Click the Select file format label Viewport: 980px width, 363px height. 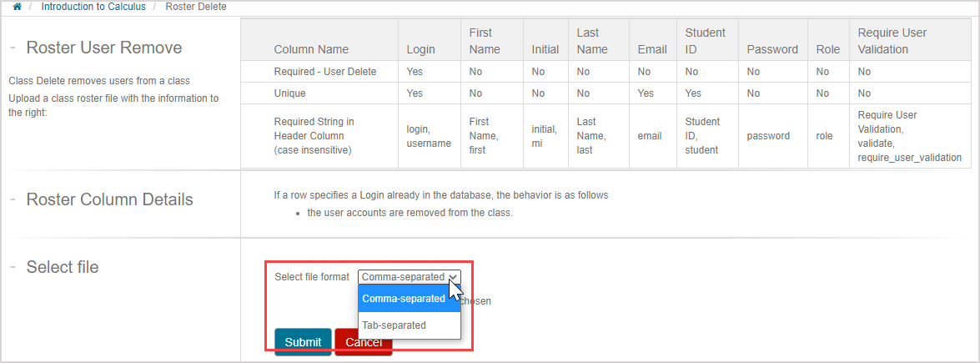(x=312, y=277)
